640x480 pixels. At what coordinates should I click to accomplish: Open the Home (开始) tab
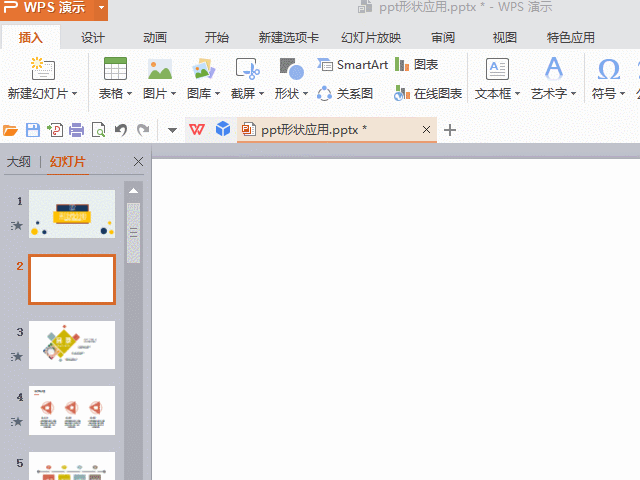[x=217, y=38]
